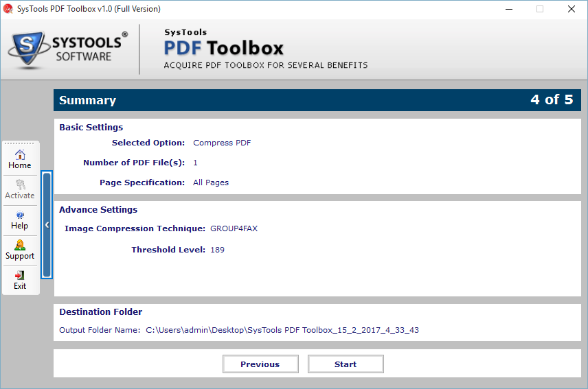
Task: Click the Previous button
Action: (x=260, y=364)
